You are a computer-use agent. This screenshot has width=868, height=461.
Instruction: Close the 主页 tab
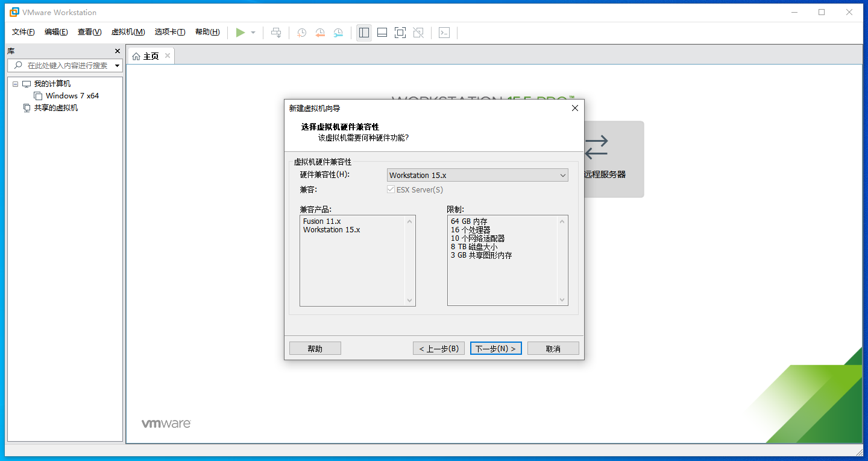pyautogui.click(x=168, y=56)
